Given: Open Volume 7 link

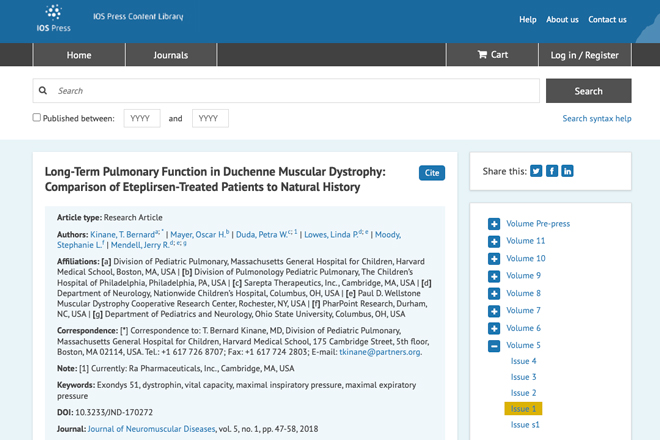Looking at the screenshot, I should tap(523, 310).
